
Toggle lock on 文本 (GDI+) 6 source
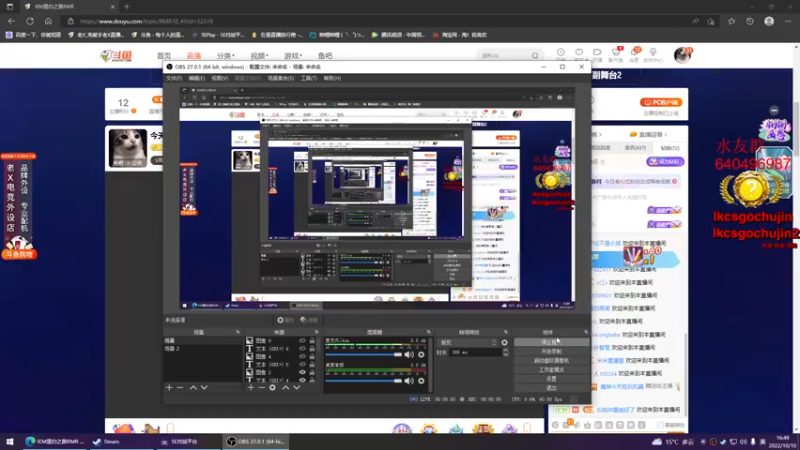[312, 348]
